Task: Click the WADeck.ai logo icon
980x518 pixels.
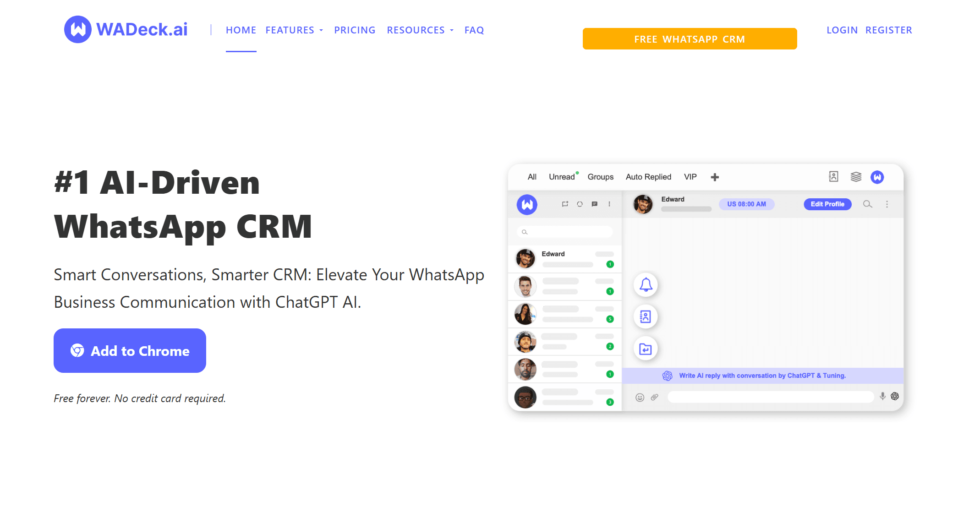Action: coord(78,29)
